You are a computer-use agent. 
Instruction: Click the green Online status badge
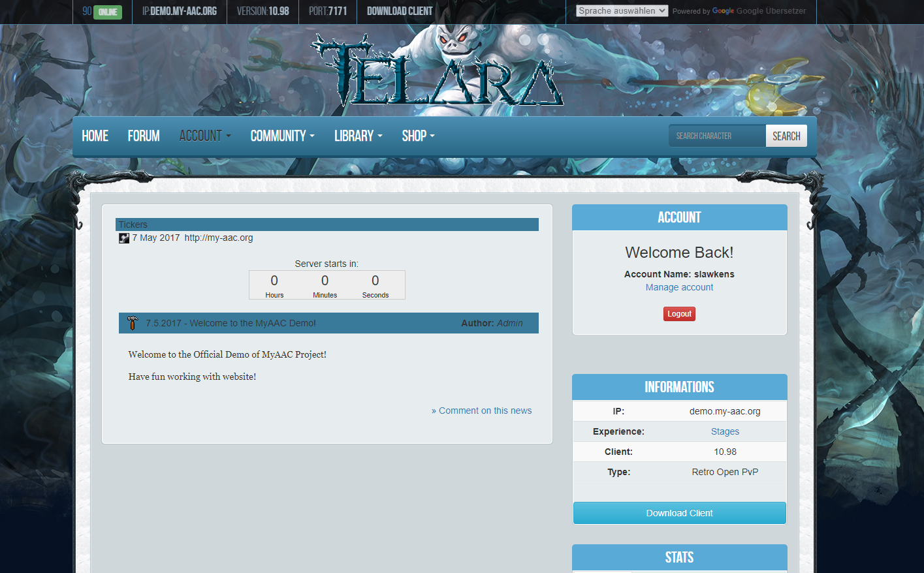click(x=108, y=12)
